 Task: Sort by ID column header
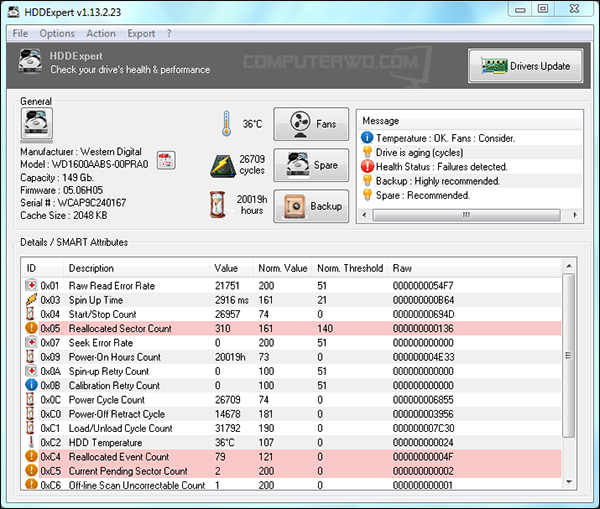pyautogui.click(x=42, y=268)
